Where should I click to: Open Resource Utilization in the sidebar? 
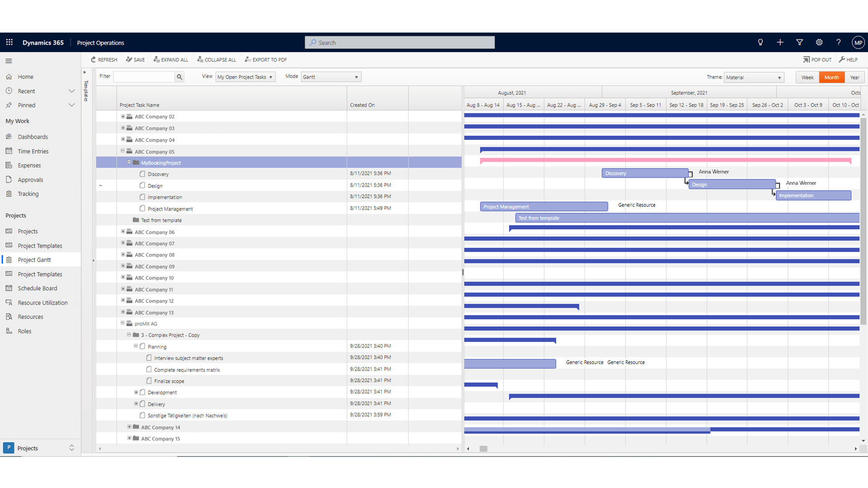click(x=42, y=302)
